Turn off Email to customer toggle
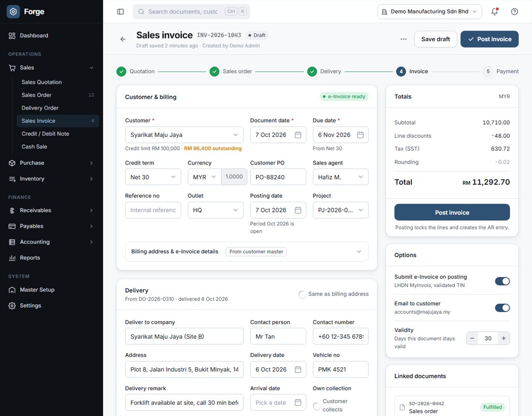This screenshot has height=416, width=532. pos(502,308)
